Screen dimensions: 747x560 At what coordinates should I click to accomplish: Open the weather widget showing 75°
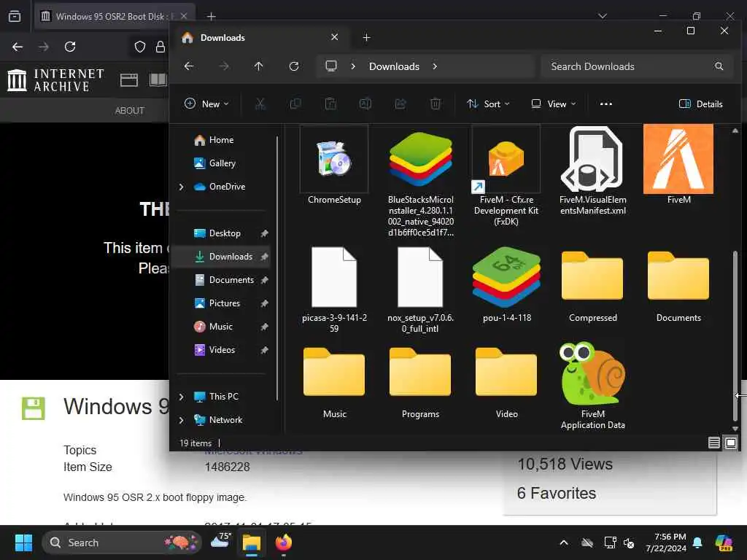click(x=221, y=541)
